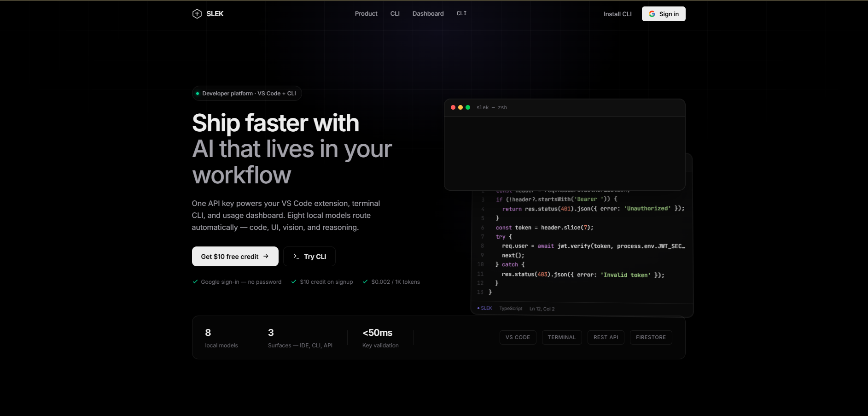Click TypeScript in the editor status bar
868x416 pixels.
click(x=511, y=309)
